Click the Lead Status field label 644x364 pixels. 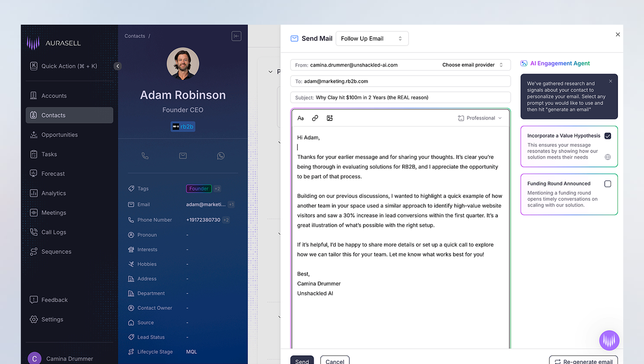coord(151,337)
